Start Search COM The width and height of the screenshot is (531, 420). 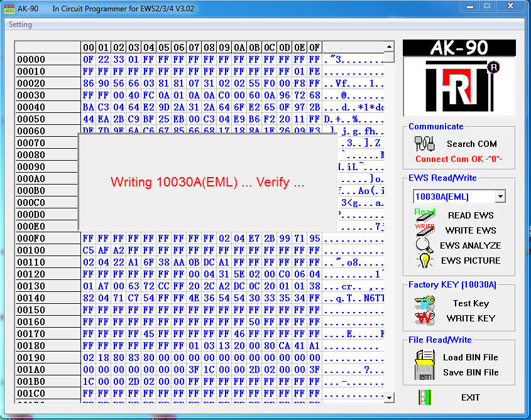point(472,144)
